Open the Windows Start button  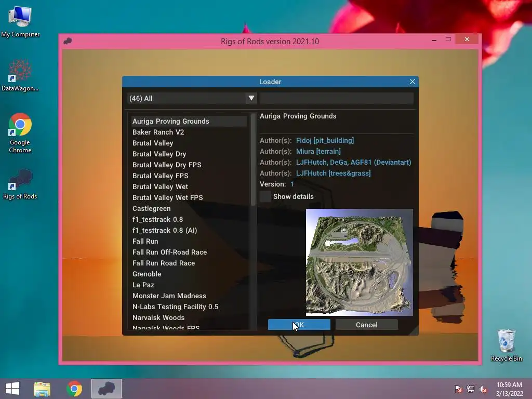coord(12,389)
